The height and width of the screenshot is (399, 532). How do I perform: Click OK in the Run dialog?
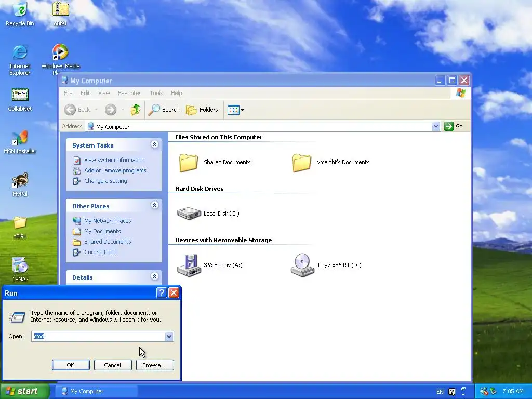coord(71,365)
